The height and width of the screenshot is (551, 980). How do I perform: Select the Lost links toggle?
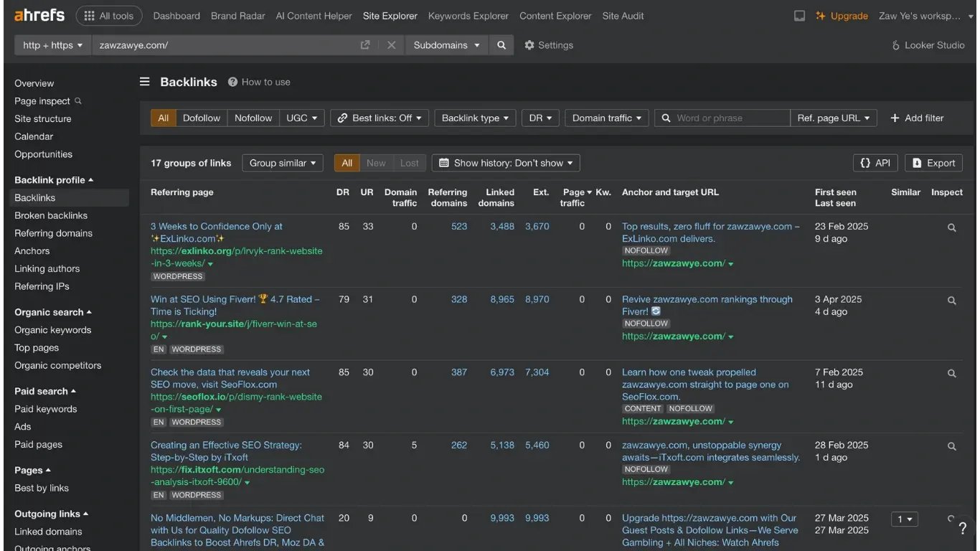tap(410, 163)
